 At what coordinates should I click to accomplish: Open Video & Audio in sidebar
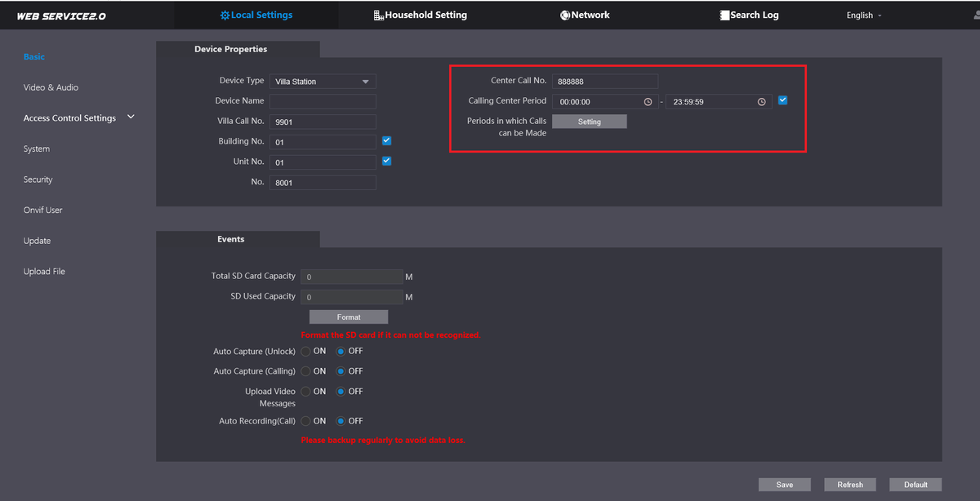point(51,87)
